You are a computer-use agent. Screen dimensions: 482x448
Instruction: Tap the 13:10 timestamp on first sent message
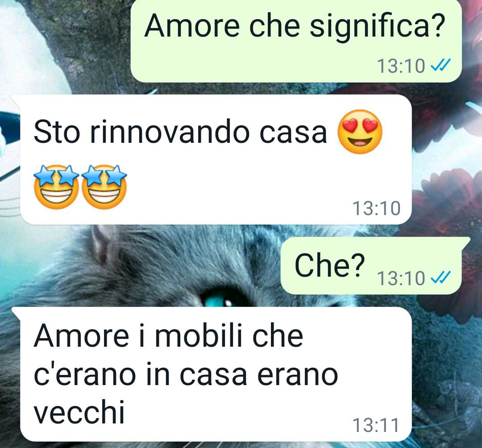click(x=401, y=66)
